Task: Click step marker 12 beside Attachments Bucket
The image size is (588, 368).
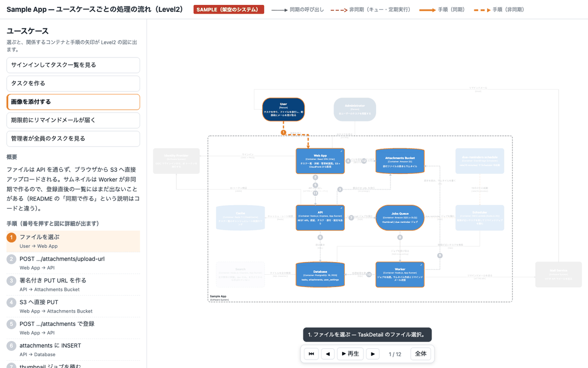Action: (364, 161)
